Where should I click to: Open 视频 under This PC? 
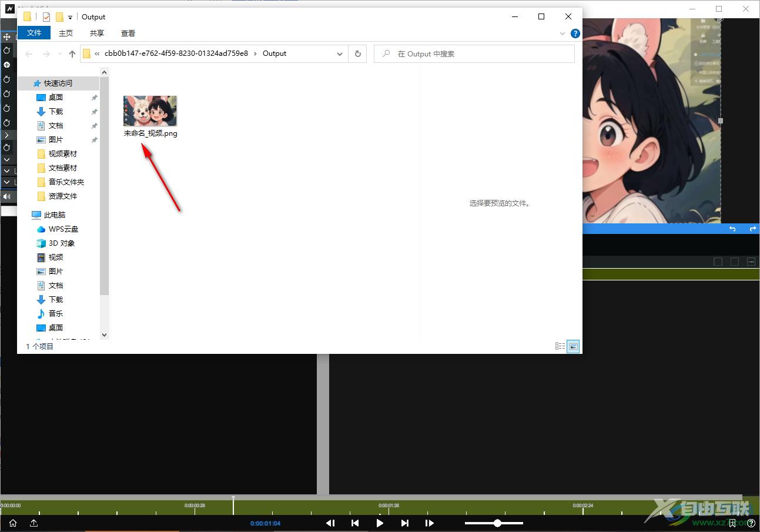point(56,257)
